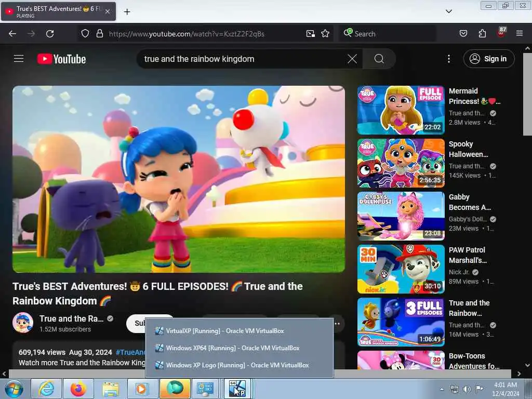
Task: Open Spooky Halloween video thumbnail
Action: [401, 163]
